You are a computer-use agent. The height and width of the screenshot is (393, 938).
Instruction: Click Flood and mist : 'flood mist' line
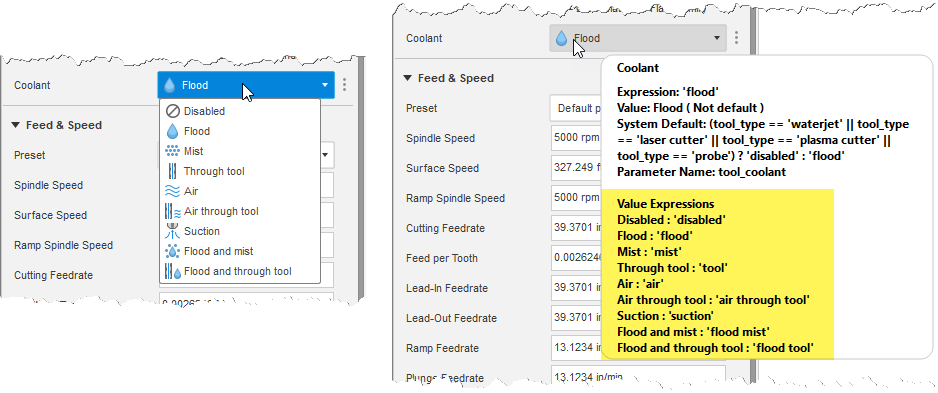click(x=693, y=331)
